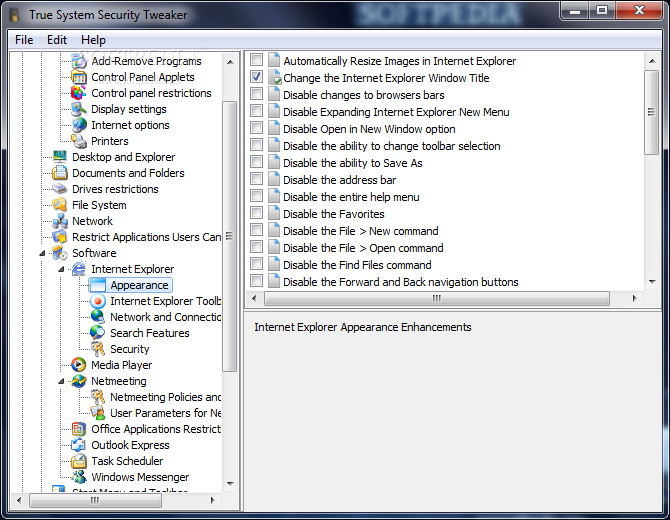Click the Media Player icon
The image size is (670, 520).
pyautogui.click(x=79, y=365)
